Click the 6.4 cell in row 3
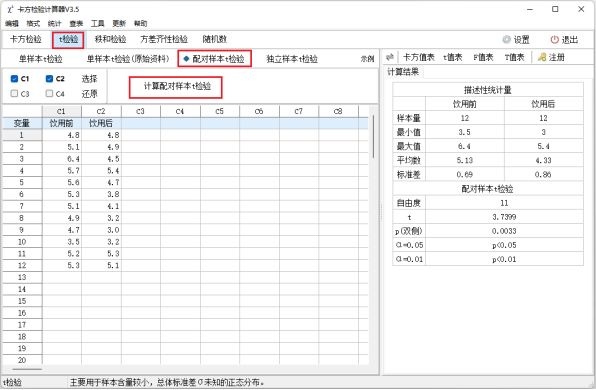Screen dimensions: 596x390 (62, 159)
